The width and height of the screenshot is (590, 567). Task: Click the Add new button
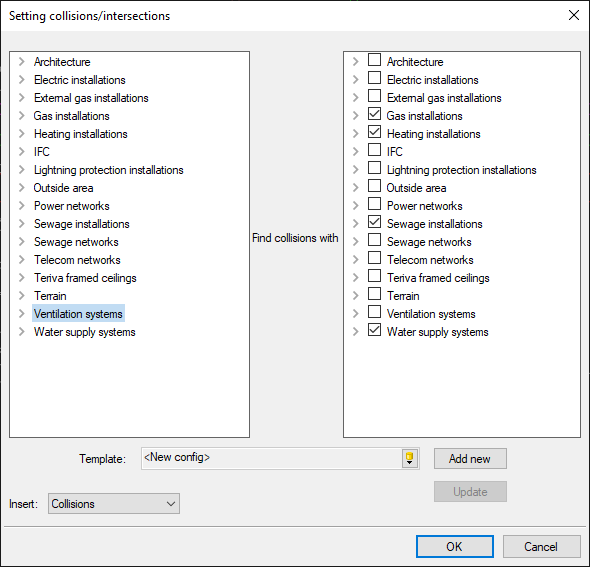pos(470,459)
